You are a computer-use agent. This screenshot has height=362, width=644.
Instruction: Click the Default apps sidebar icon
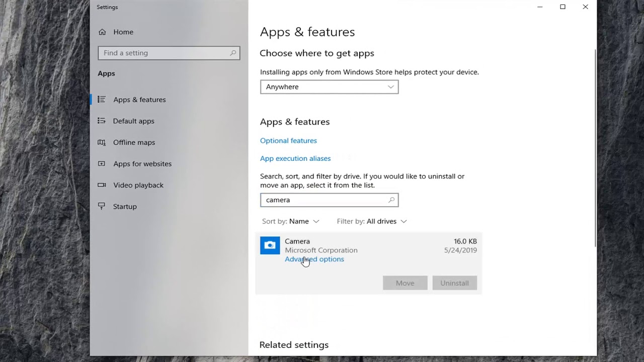(102, 121)
